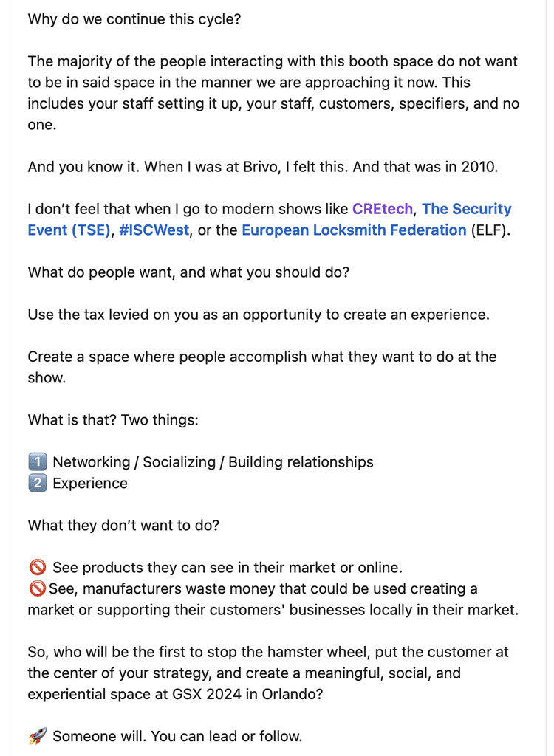Image resolution: width=554 pixels, height=756 pixels.
Task: Click the 'Use the tax levied on you' line
Action: (259, 315)
